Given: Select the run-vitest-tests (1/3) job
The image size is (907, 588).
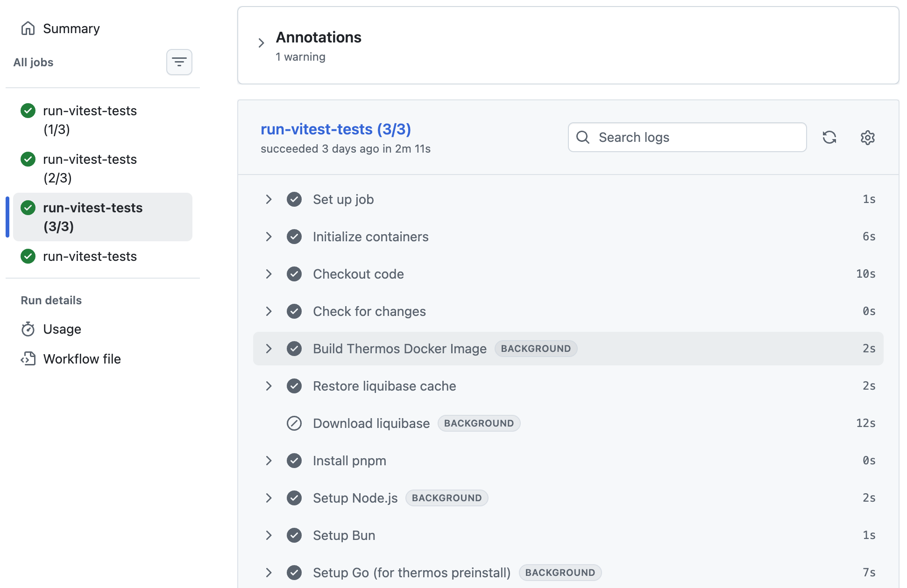Looking at the screenshot, I should pos(103,120).
